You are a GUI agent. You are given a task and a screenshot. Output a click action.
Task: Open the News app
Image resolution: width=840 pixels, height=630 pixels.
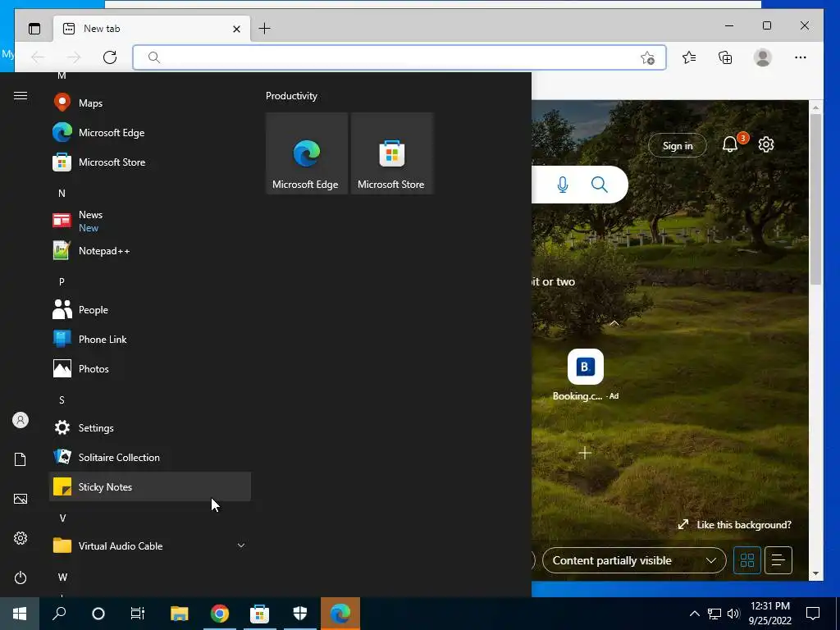(150, 221)
